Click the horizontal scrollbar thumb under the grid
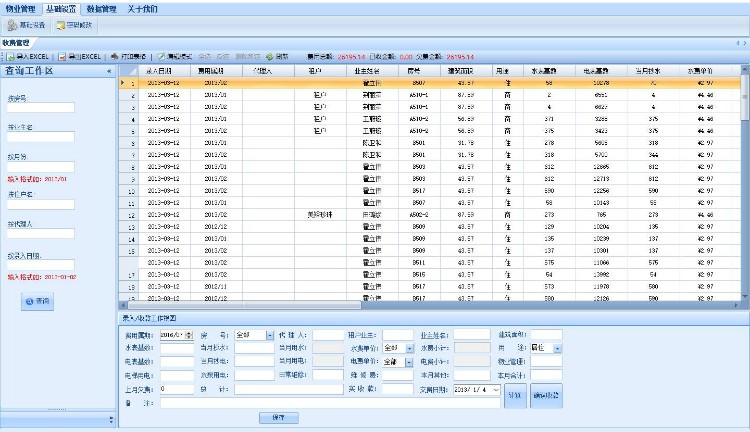The image size is (750, 432). point(244,305)
